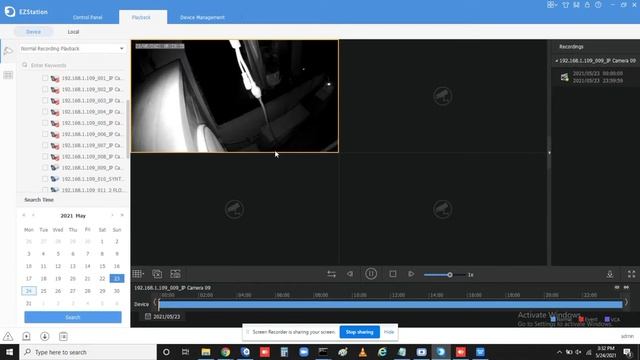
Task: Open the Windows Start menu
Action: [x=9, y=352]
